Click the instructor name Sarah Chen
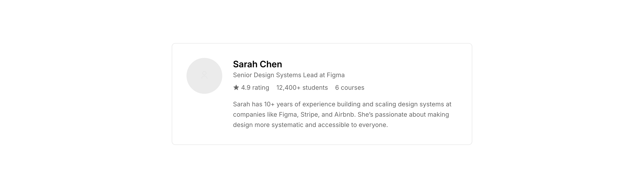Screen dimensions: 644x188 coord(257,64)
